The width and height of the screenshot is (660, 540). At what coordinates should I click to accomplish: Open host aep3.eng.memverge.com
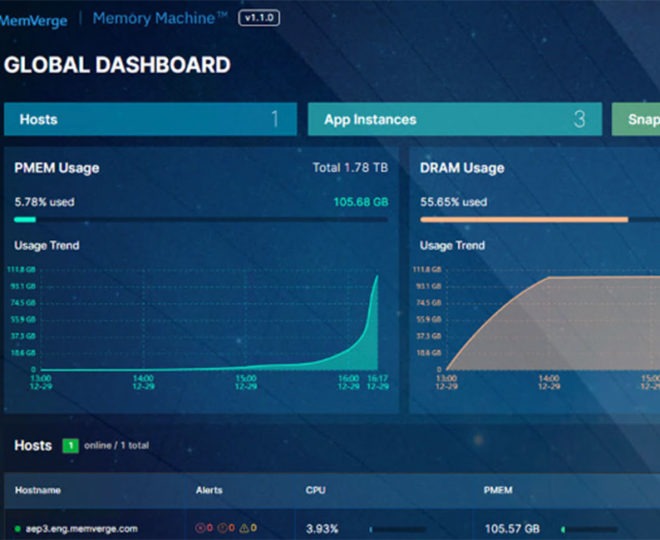pyautogui.click(x=83, y=528)
